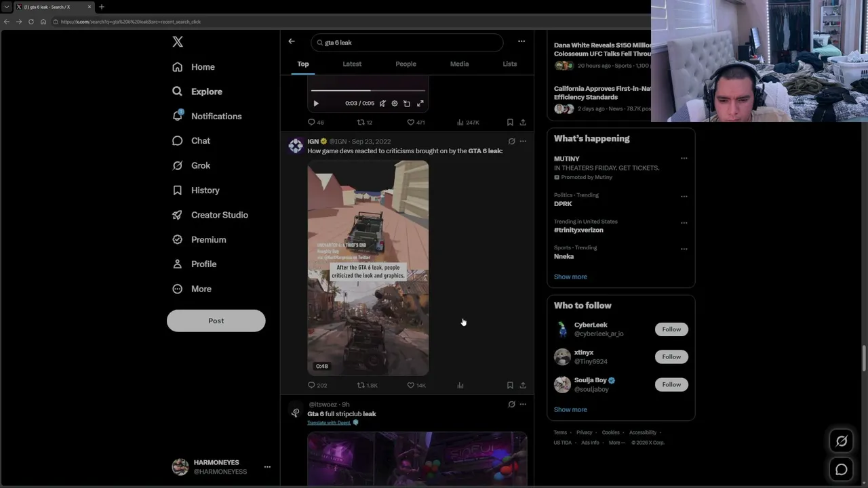The width and height of the screenshot is (868, 488).
Task: Click Grok icon on @itswoez post
Action: click(511, 405)
